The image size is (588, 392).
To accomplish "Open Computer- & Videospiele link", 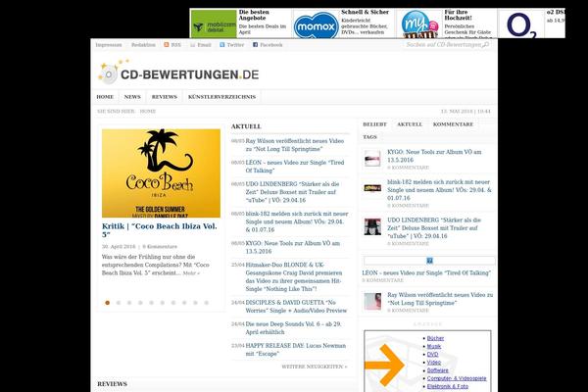I will [457, 378].
